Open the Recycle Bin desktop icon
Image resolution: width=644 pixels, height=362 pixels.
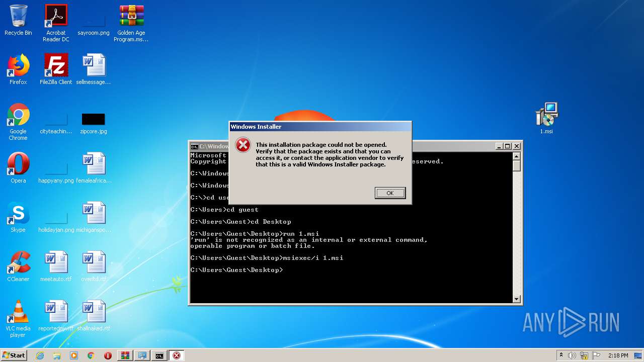(18, 20)
